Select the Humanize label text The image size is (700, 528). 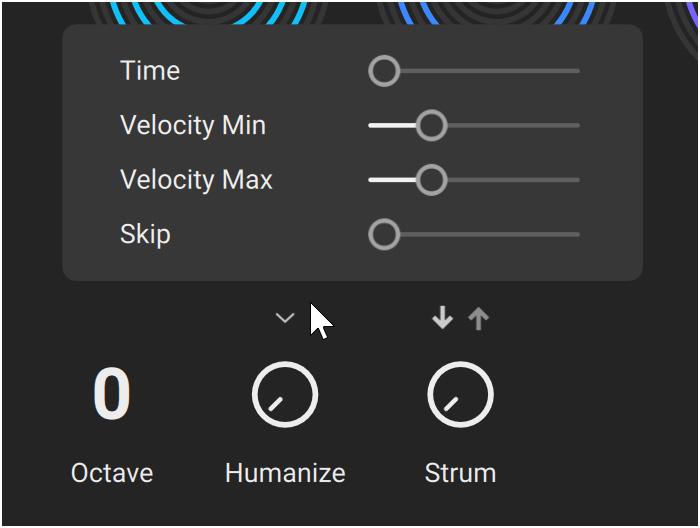[x=285, y=473]
